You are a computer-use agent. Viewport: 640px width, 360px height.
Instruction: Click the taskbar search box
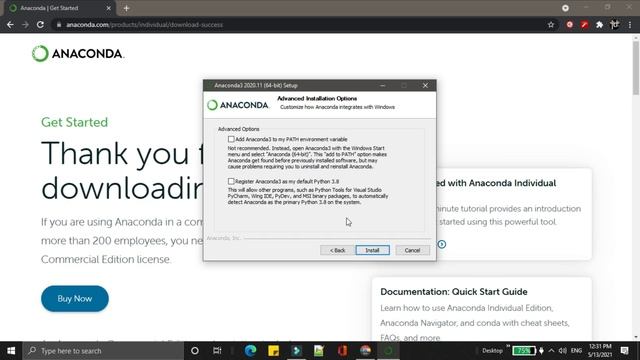coord(103,351)
